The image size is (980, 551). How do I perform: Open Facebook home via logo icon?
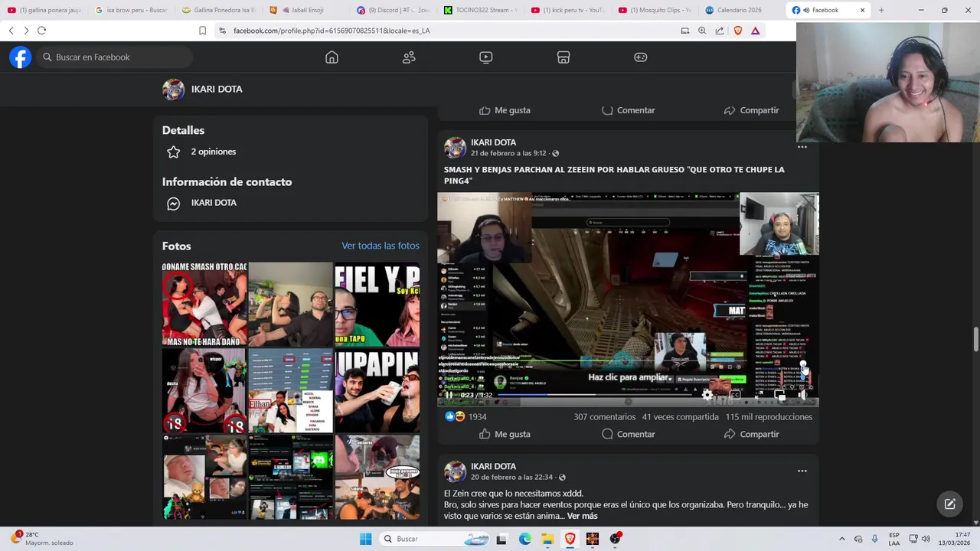click(21, 57)
